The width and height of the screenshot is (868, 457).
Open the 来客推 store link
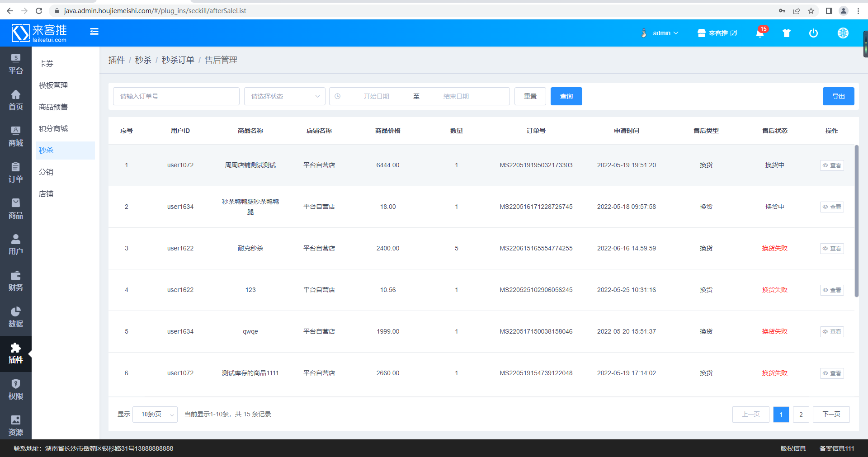(x=717, y=33)
